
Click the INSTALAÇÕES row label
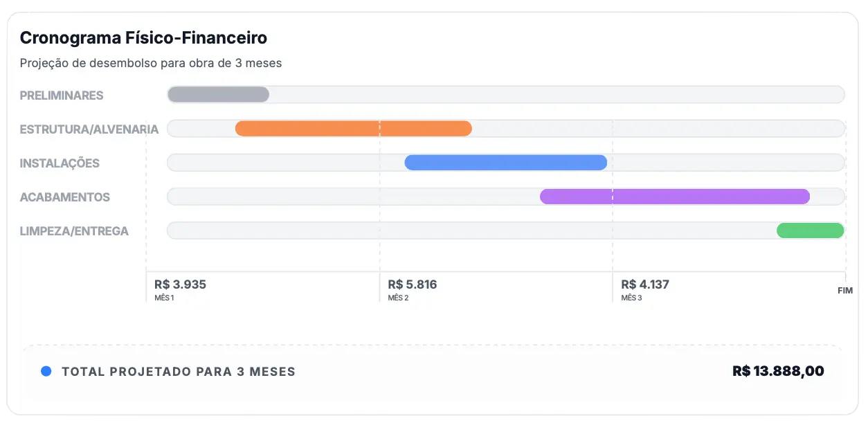click(x=60, y=163)
